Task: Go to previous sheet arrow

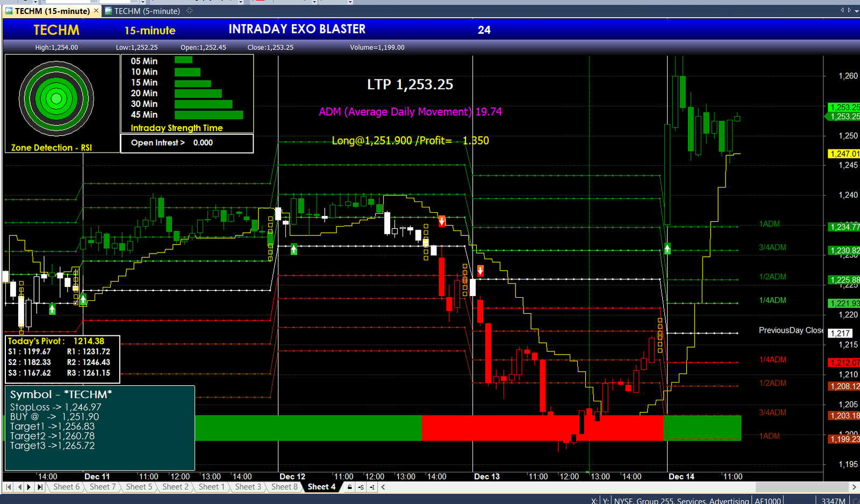Action: pos(19,487)
